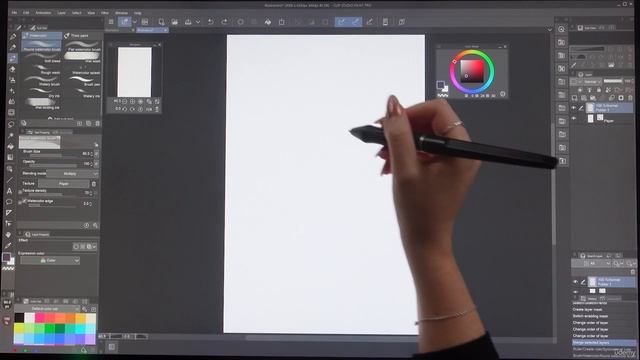
Task: Toggle the Watercolor edge checkbox
Action: point(24,201)
